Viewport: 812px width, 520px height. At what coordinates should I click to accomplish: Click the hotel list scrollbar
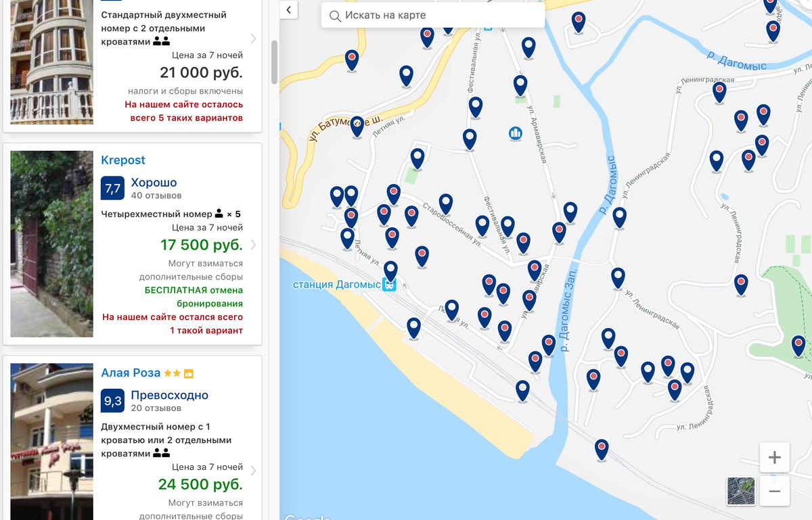274,62
